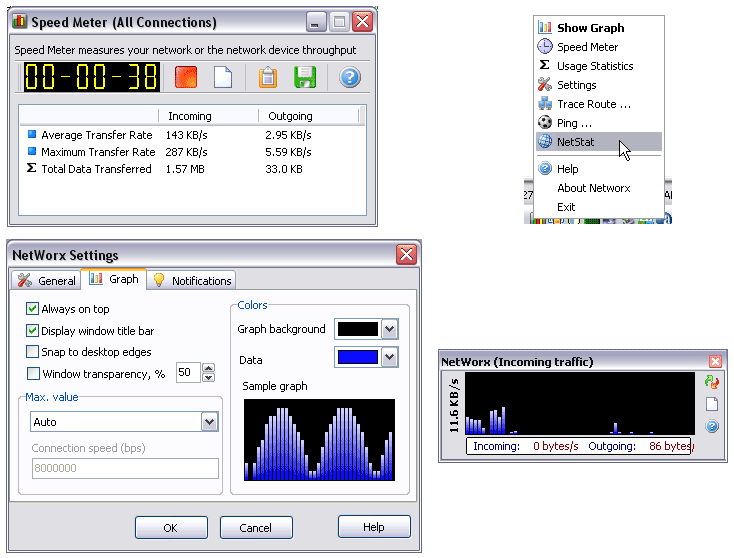This screenshot has width=734, height=558.
Task: Open About Networx from context menu
Action: pos(599,188)
